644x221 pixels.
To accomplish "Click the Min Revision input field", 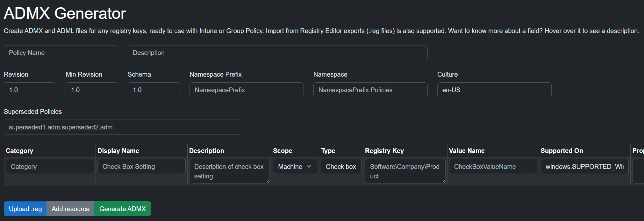I will point(92,90).
